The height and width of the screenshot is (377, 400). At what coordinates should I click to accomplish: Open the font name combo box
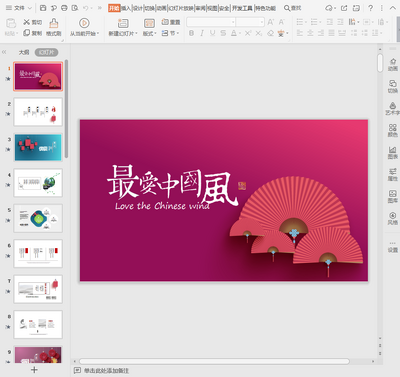211,22
